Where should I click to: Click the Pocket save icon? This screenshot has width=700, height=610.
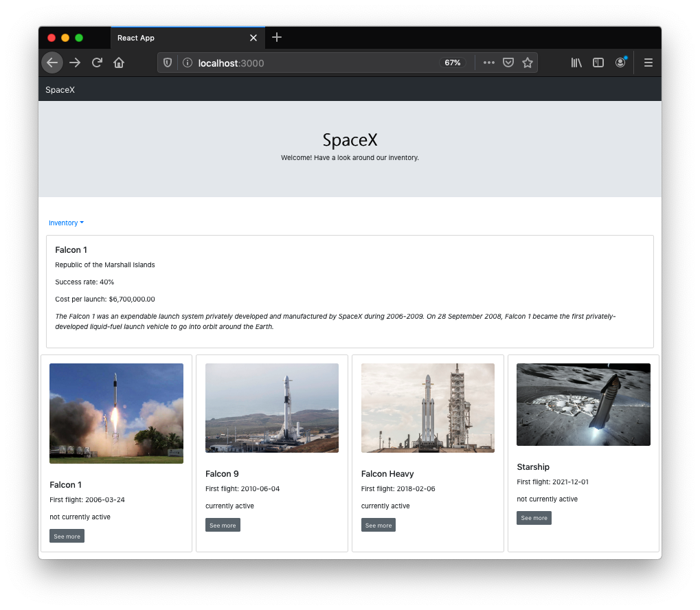508,63
